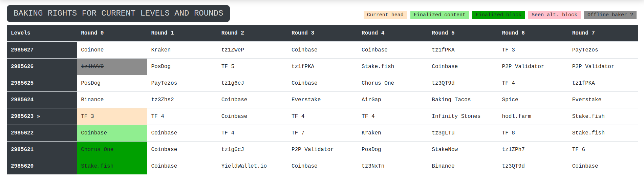Click the Round 7 column header
This screenshot has width=644, height=191.
[x=583, y=33]
